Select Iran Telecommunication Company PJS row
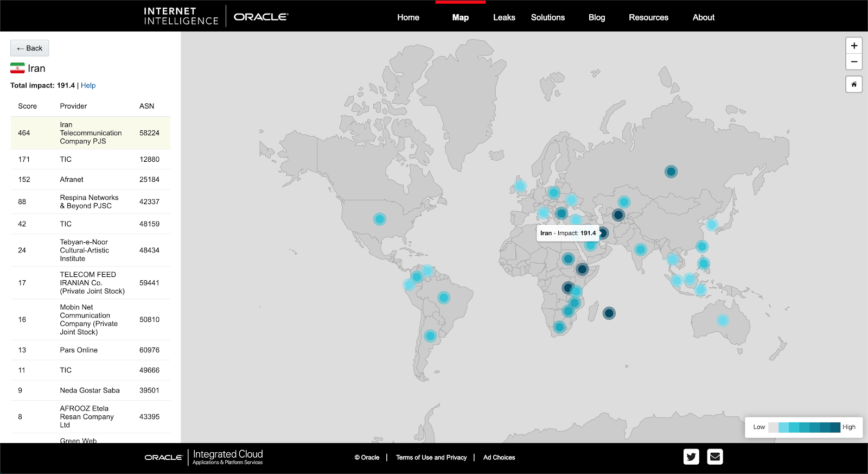The width and height of the screenshot is (868, 474). coord(91,133)
